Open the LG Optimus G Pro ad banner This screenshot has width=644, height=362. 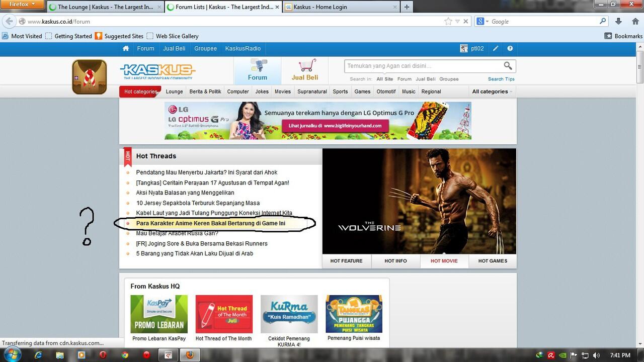tap(318, 121)
